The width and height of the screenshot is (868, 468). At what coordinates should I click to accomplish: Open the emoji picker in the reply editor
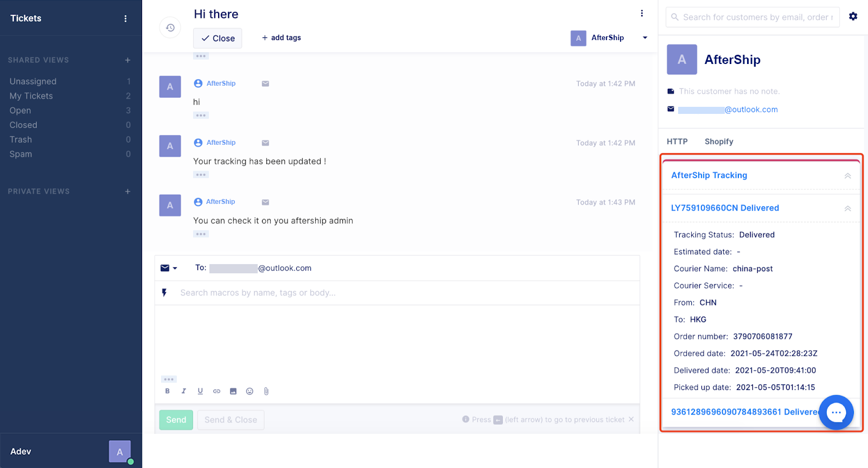pos(250,391)
